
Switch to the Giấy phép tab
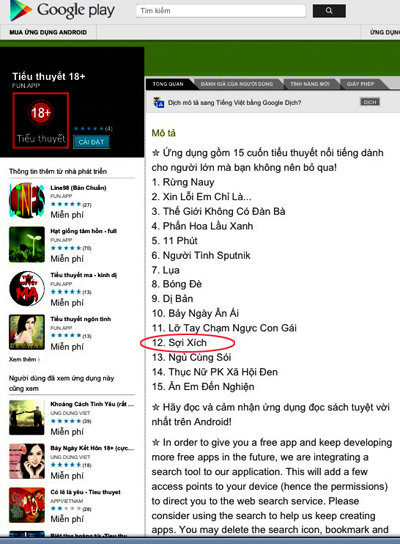pyautogui.click(x=360, y=84)
